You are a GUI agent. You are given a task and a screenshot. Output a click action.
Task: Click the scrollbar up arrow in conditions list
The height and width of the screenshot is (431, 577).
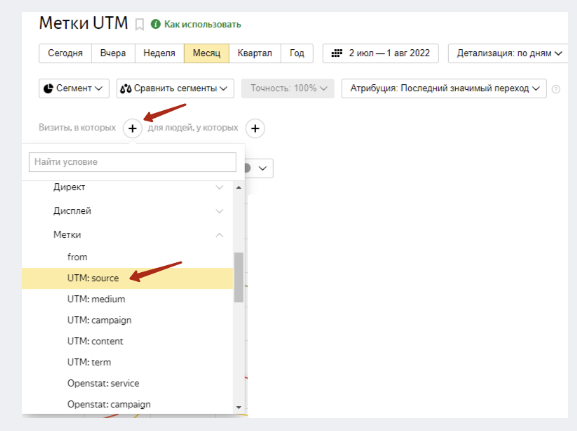[x=239, y=188]
